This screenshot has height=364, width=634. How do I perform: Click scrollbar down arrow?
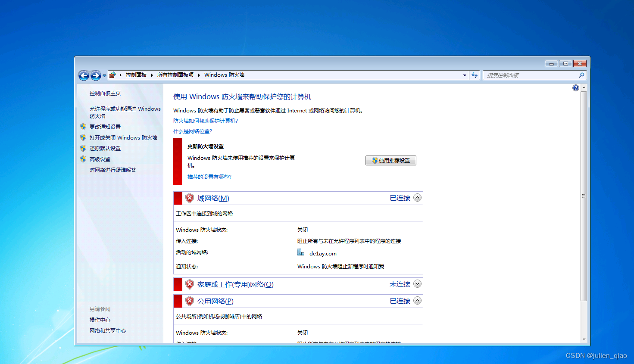(584, 339)
